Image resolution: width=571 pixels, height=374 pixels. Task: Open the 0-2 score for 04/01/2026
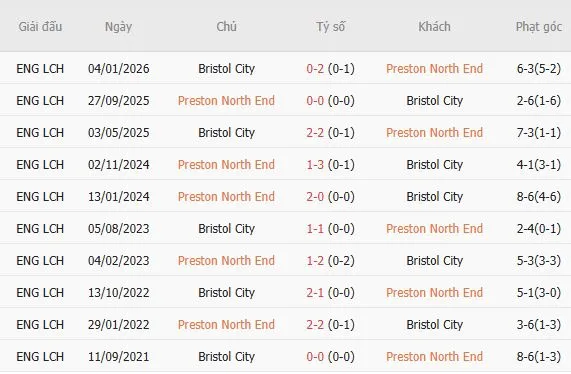pos(315,68)
